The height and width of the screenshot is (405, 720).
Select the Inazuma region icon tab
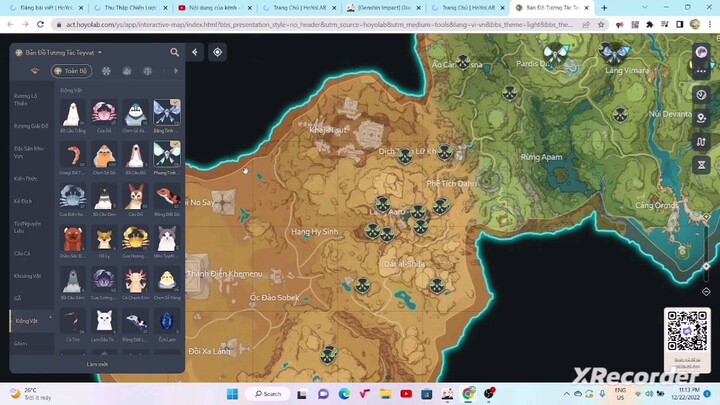click(x=147, y=71)
